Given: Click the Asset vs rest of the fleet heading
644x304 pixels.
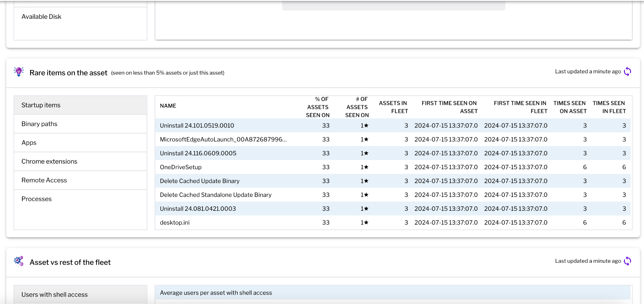Looking at the screenshot, I should coord(70,262).
